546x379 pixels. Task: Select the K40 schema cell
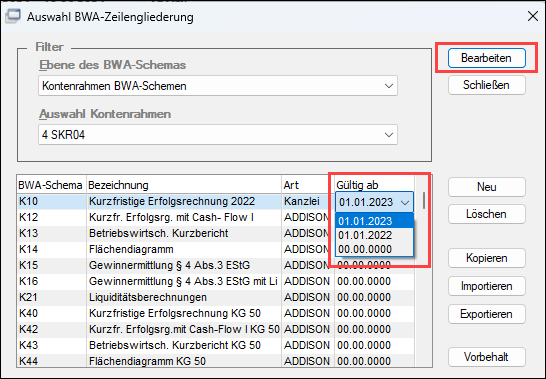pyautogui.click(x=52, y=314)
